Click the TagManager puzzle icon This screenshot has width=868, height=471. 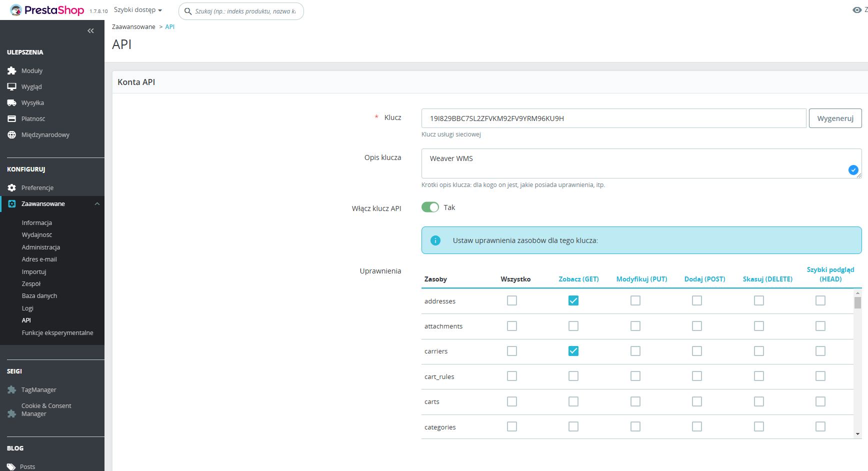click(11, 389)
